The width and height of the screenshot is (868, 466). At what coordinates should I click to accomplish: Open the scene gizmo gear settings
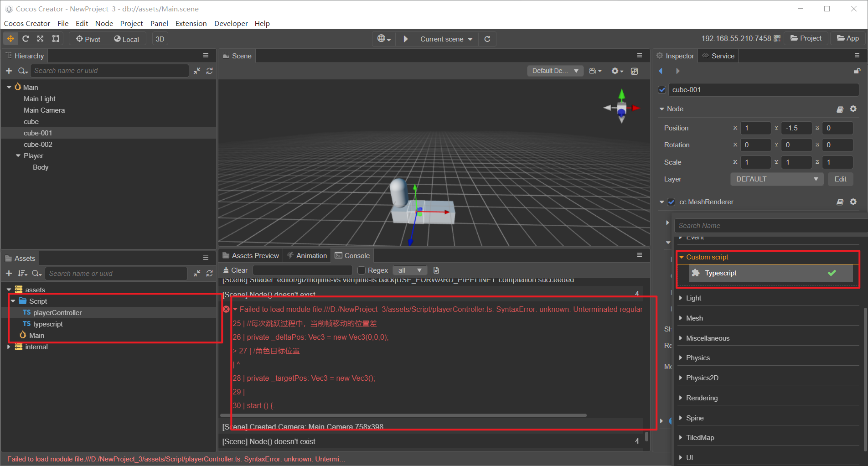click(617, 71)
